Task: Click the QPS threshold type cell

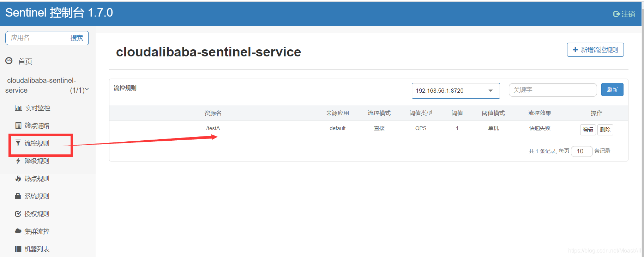Action: click(x=421, y=128)
